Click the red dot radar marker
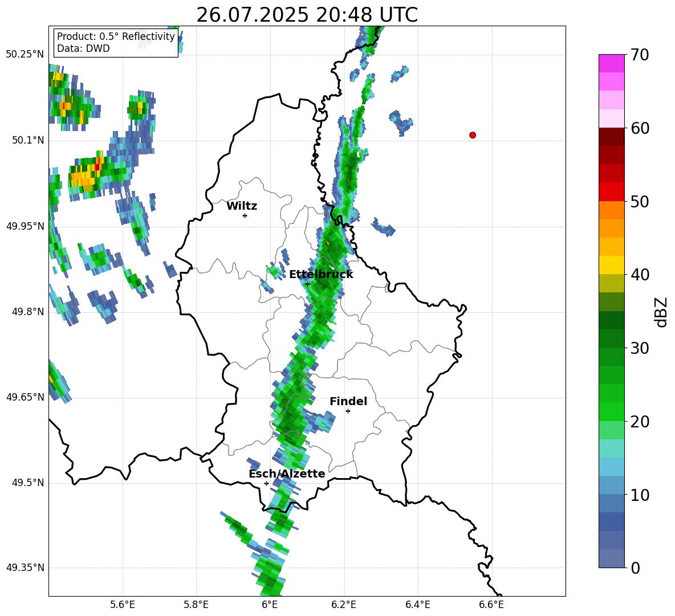This screenshot has width=675, height=616. (x=473, y=135)
